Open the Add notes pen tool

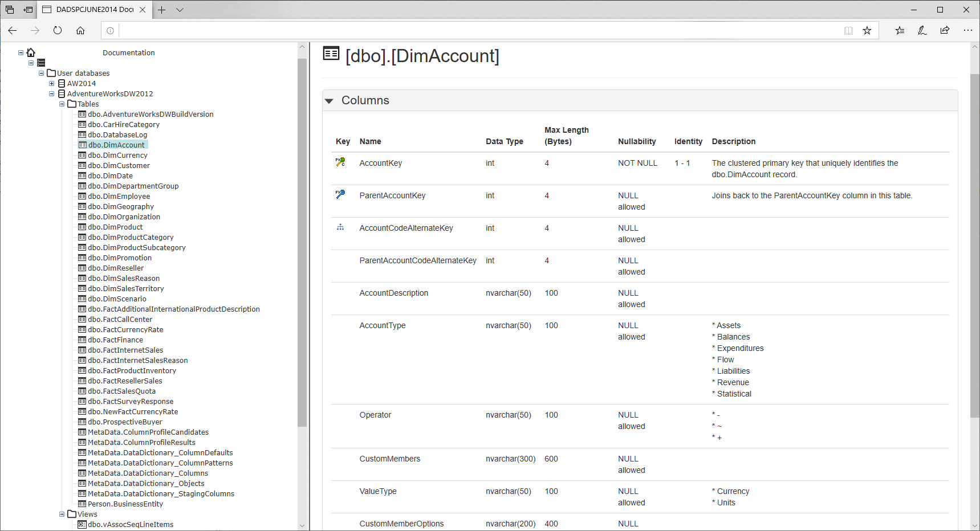point(922,31)
